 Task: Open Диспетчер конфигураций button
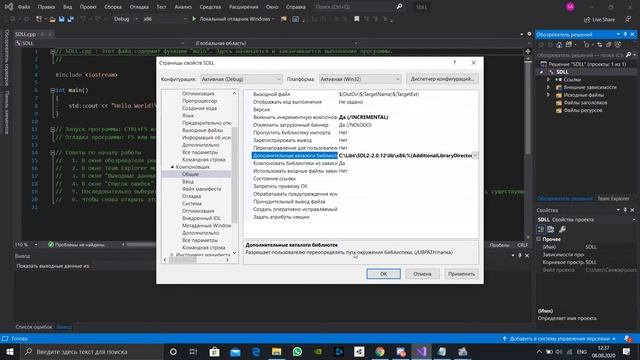coord(442,79)
